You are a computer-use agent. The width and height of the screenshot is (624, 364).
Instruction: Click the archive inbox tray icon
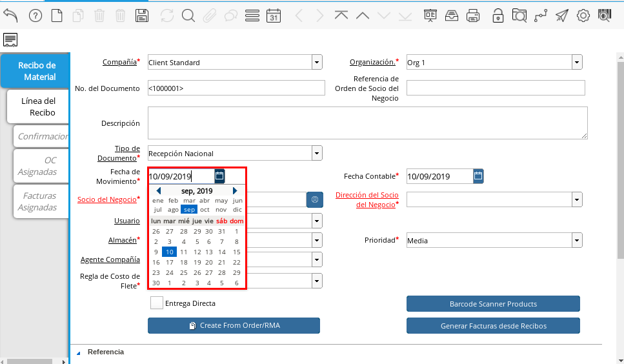click(x=452, y=16)
